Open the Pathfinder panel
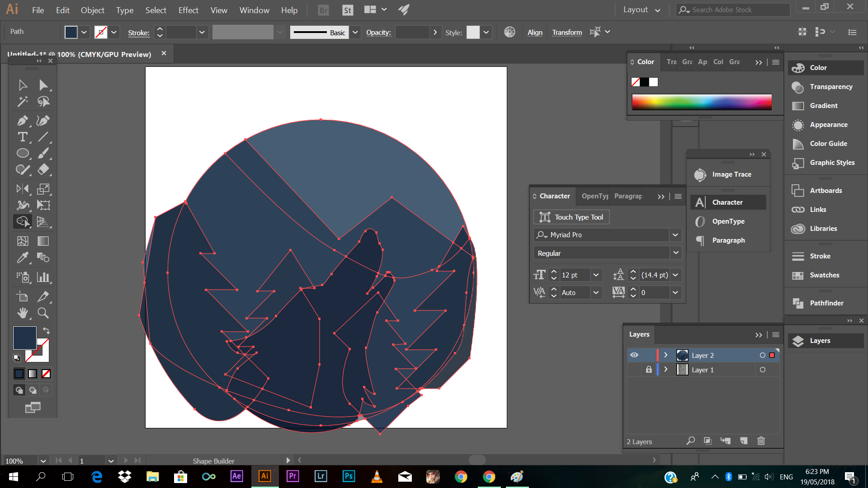 [826, 303]
